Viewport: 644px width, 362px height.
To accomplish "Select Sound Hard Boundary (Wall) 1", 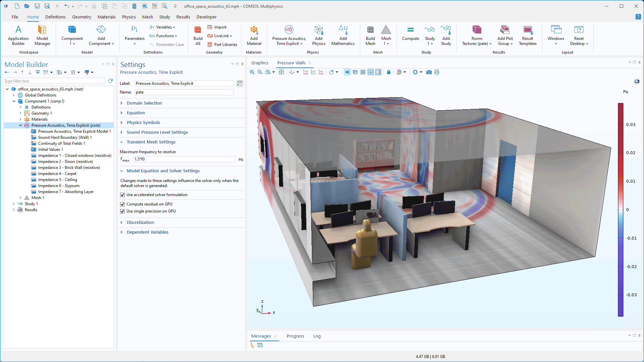I will click(x=65, y=137).
